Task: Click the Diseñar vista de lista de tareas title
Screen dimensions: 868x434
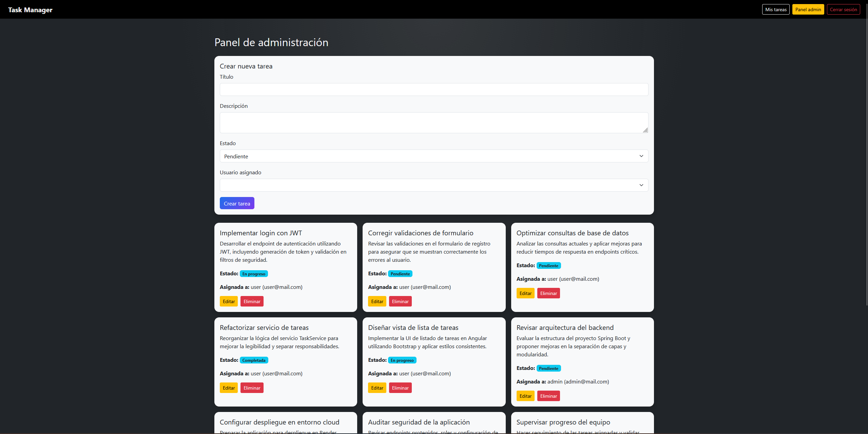Action: click(x=413, y=328)
